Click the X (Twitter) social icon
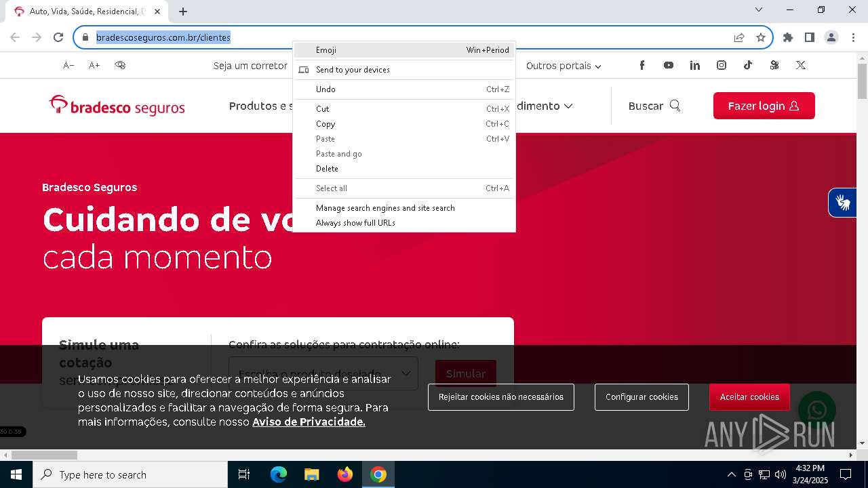868x488 pixels. 801,65
